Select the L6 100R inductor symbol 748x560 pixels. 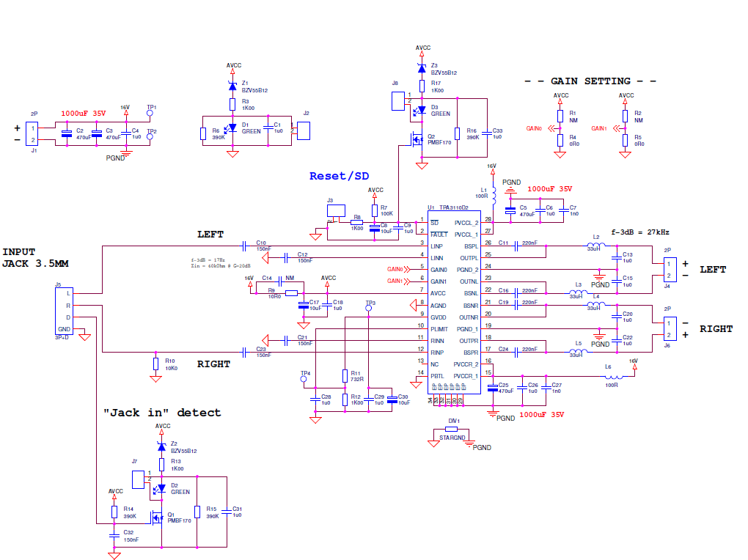tap(614, 376)
